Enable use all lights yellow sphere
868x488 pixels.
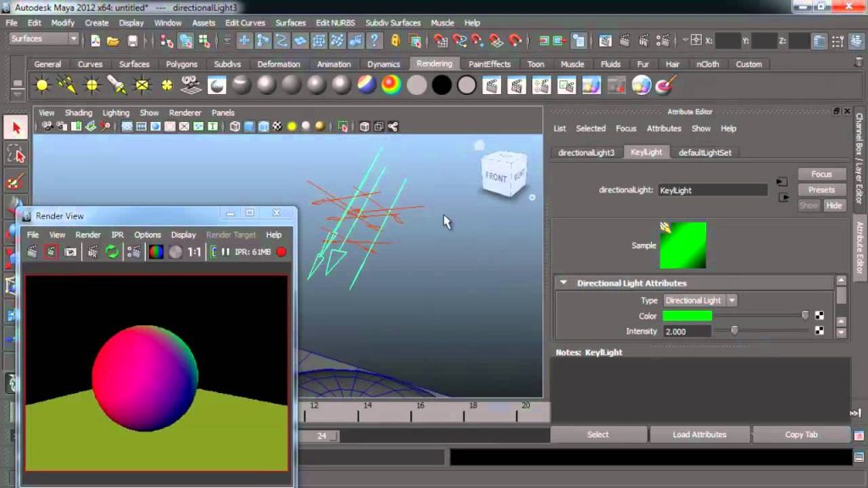(292, 127)
